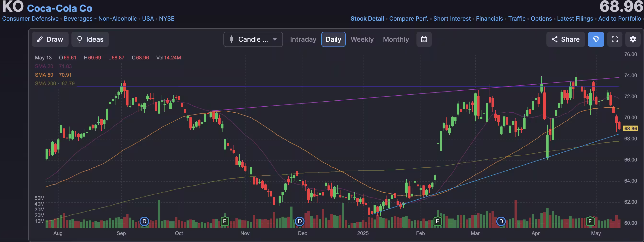Expand the Candle chart type dropdown

click(x=253, y=39)
